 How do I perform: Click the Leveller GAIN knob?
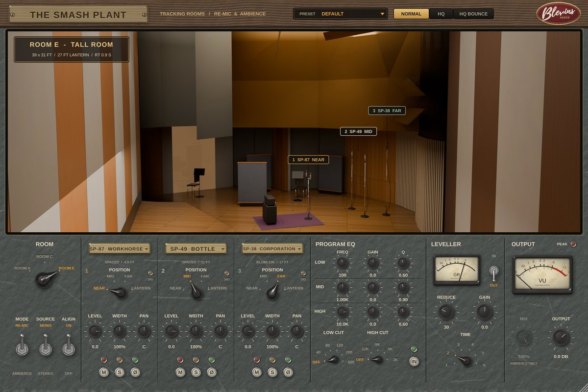pos(485,312)
